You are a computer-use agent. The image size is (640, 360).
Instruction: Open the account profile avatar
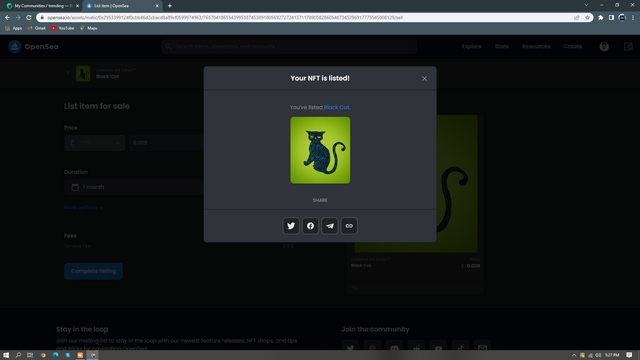pyautogui.click(x=604, y=47)
